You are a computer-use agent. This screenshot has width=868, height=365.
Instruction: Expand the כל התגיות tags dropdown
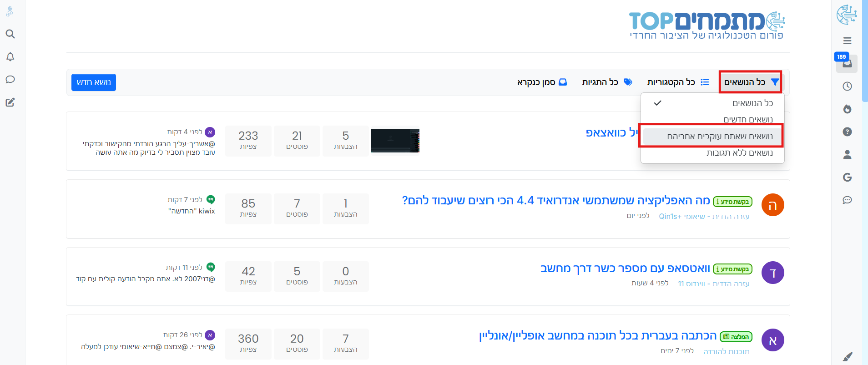[607, 82]
